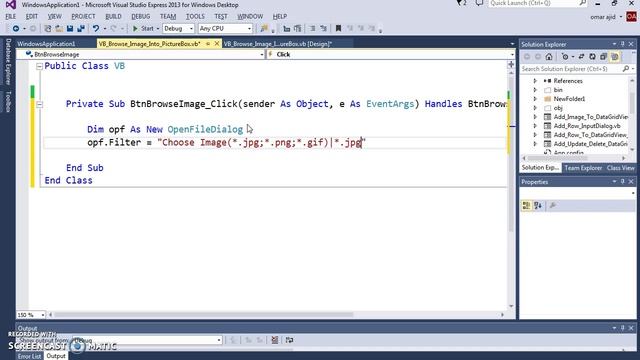Switch to the VB_Browse_Image [Design] tab
The height and width of the screenshot is (360, 640).
tap(278, 44)
